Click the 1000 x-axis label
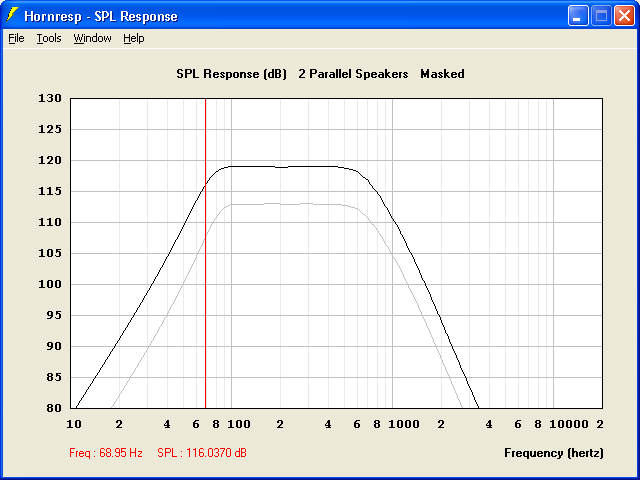 click(404, 424)
